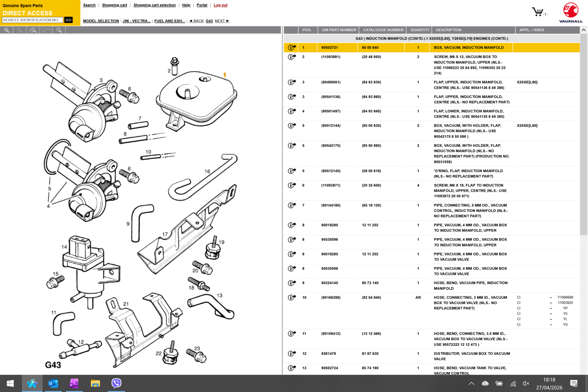Click the G43 breadcrumb link
Viewport: 588px width, 392px height.
[209, 21]
